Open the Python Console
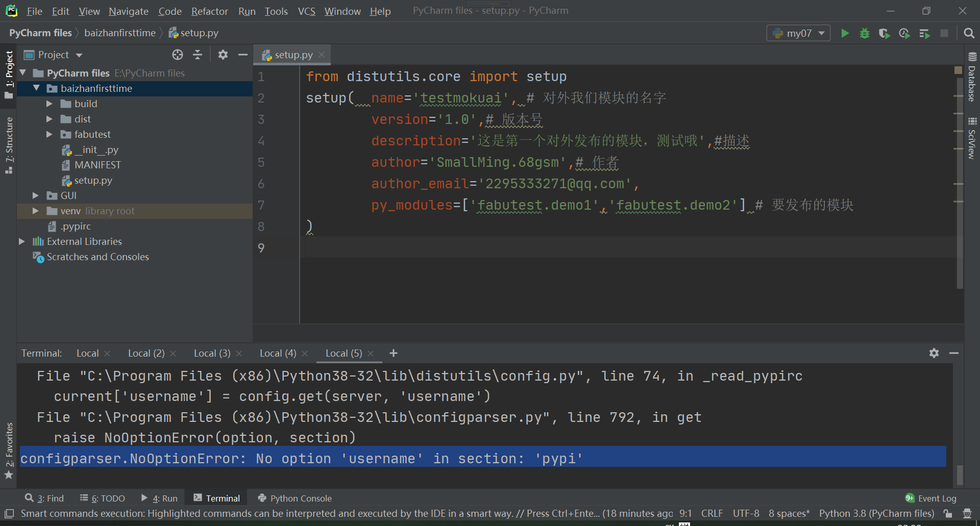This screenshot has height=526, width=980. point(295,498)
